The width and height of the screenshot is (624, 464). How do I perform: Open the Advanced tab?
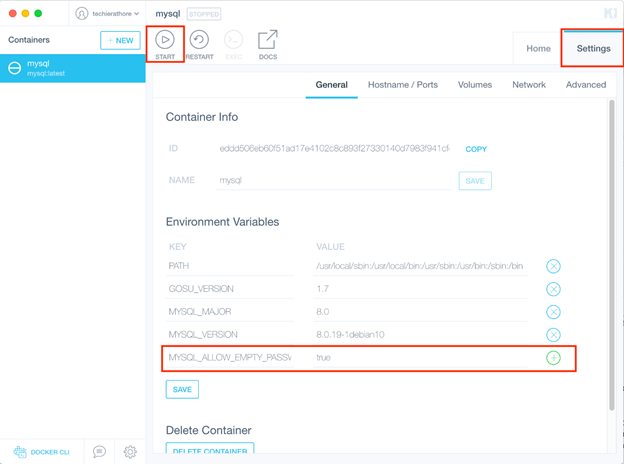point(586,85)
